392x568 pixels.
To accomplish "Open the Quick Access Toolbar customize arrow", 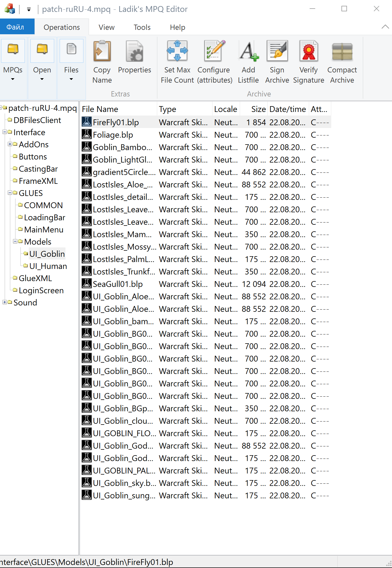I will point(29,9).
